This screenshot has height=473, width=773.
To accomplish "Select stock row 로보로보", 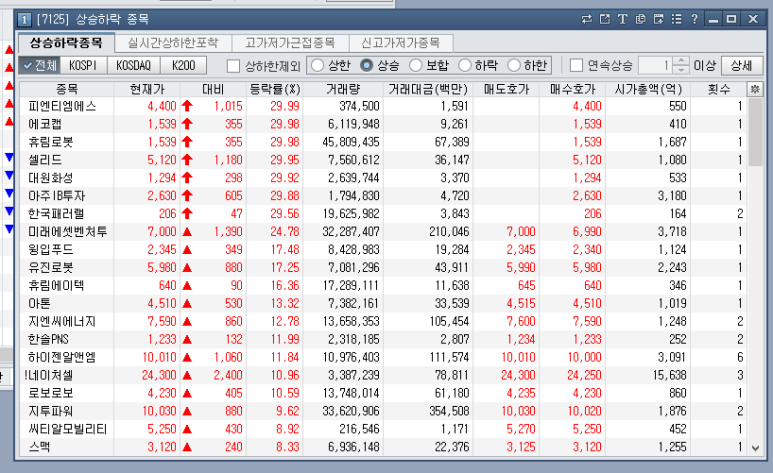I will pyautogui.click(x=384, y=393).
